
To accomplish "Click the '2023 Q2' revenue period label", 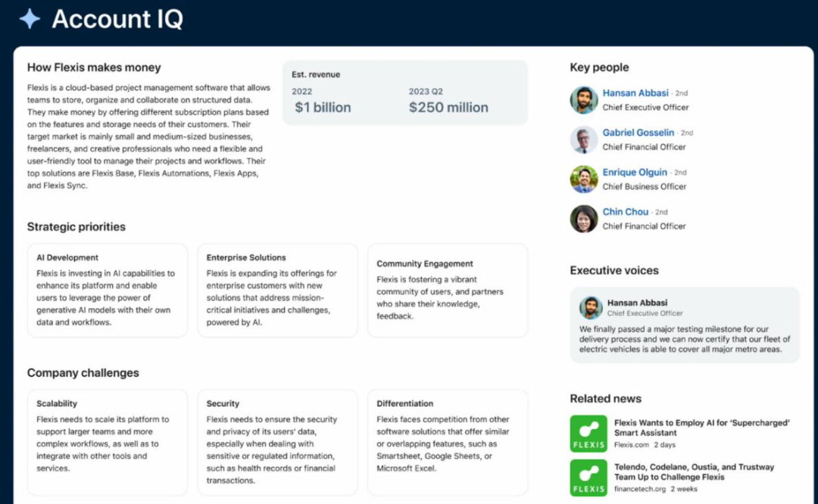I will click(x=426, y=92).
